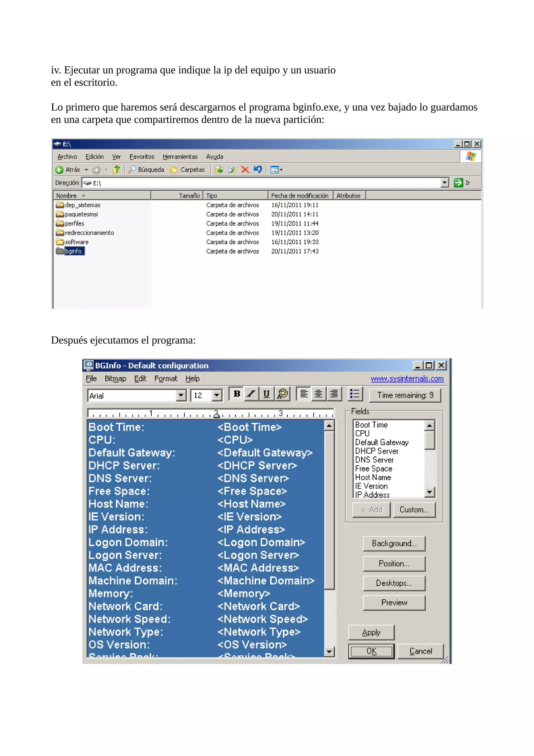This screenshot has width=534, height=756.
Task: Toggle Italic formatting in BGInfo
Action: 251,394
